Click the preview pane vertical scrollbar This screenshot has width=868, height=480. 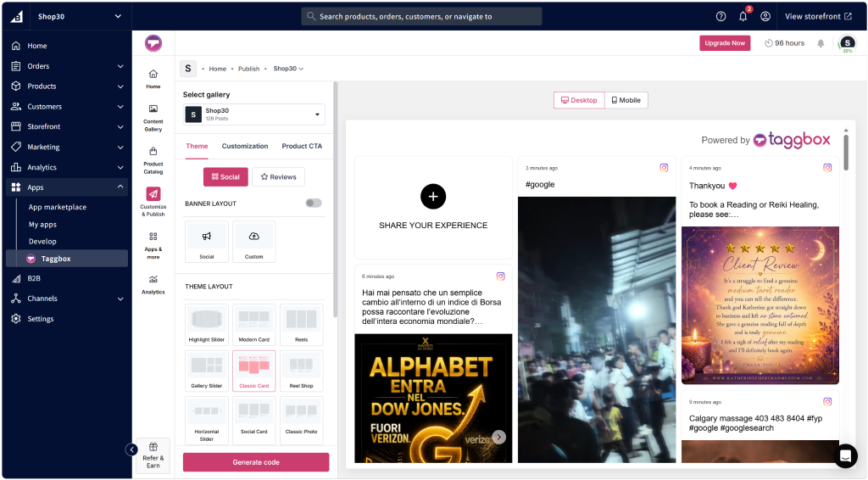(x=846, y=151)
